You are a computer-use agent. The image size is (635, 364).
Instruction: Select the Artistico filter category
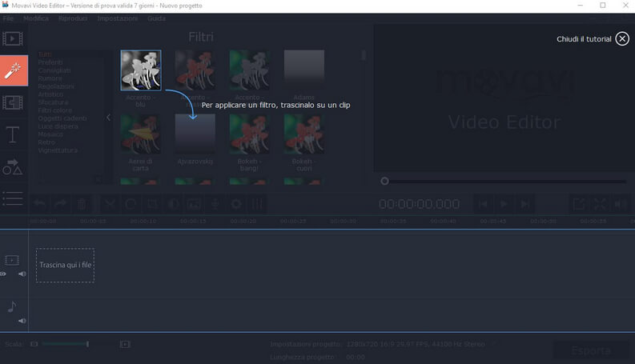coord(50,94)
